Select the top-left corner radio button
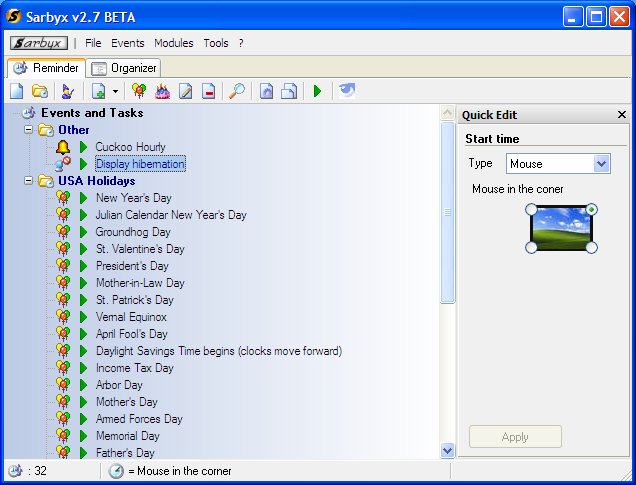Viewport: 636px width, 485px height. (531, 209)
